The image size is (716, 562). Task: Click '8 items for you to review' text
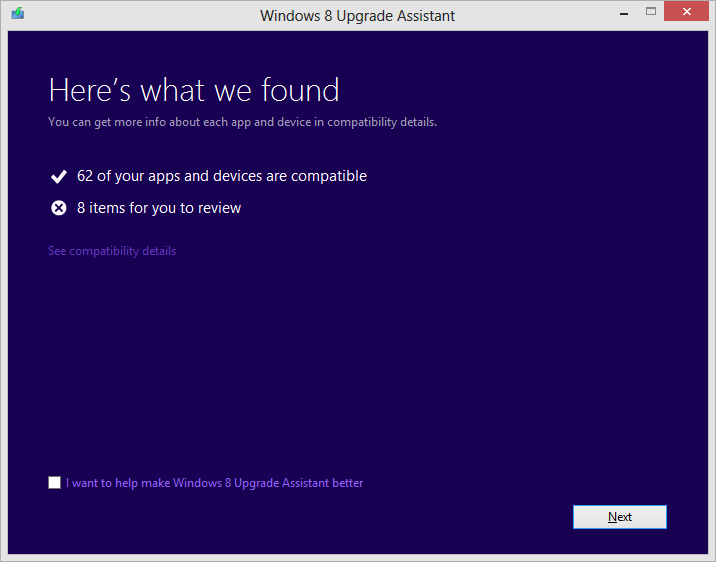(159, 208)
